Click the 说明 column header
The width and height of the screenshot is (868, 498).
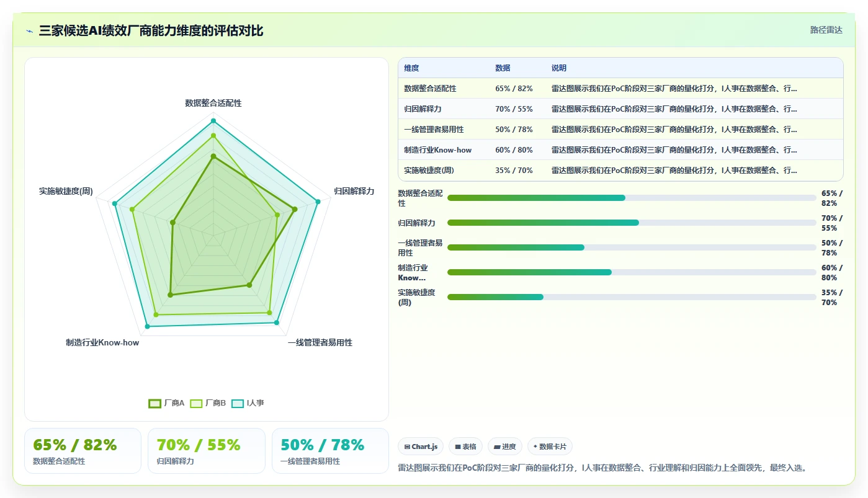(559, 68)
